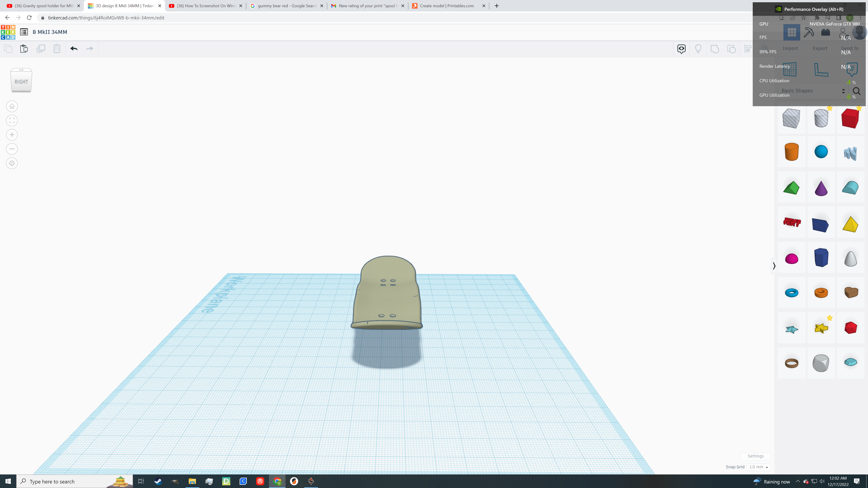868x488 pixels.
Task: Click the RIGHT face of the view cube
Action: coord(21,82)
